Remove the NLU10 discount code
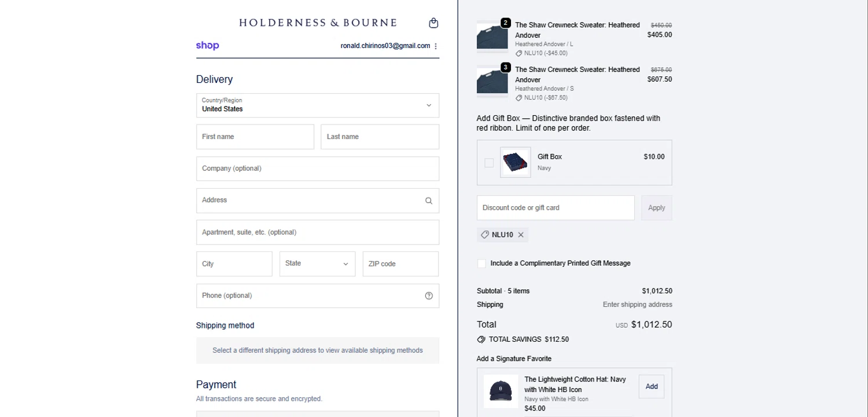This screenshot has width=868, height=417. 521,235
